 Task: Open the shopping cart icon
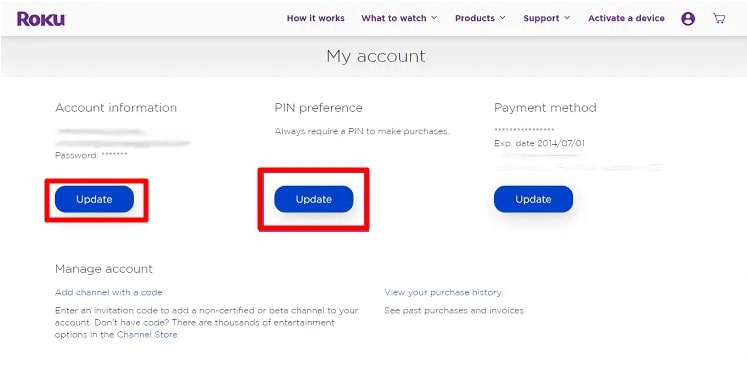pos(719,18)
